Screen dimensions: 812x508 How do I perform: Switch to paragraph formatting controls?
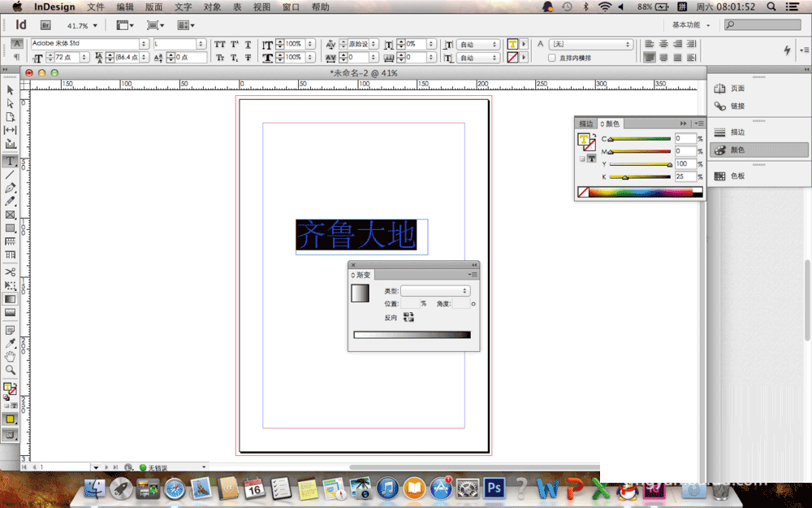click(x=17, y=58)
